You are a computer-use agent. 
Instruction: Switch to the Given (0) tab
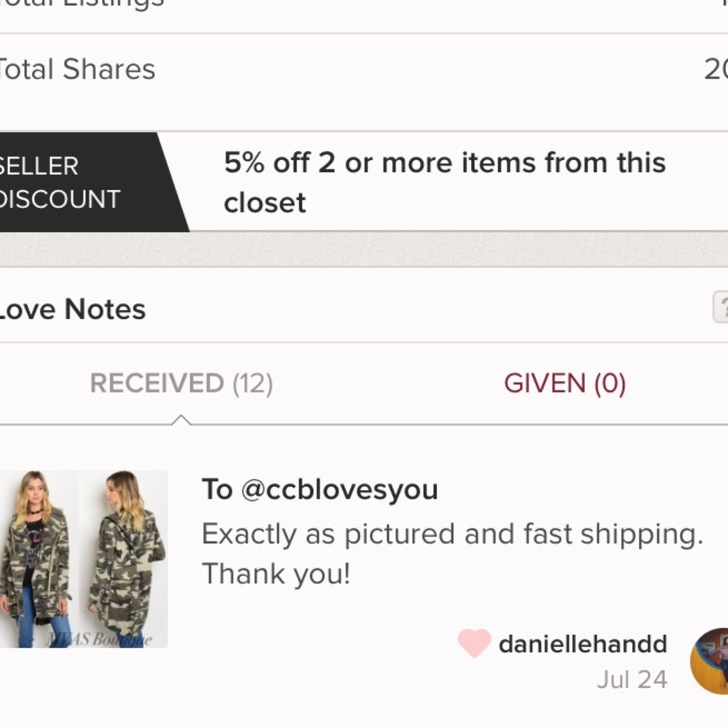coord(565,384)
